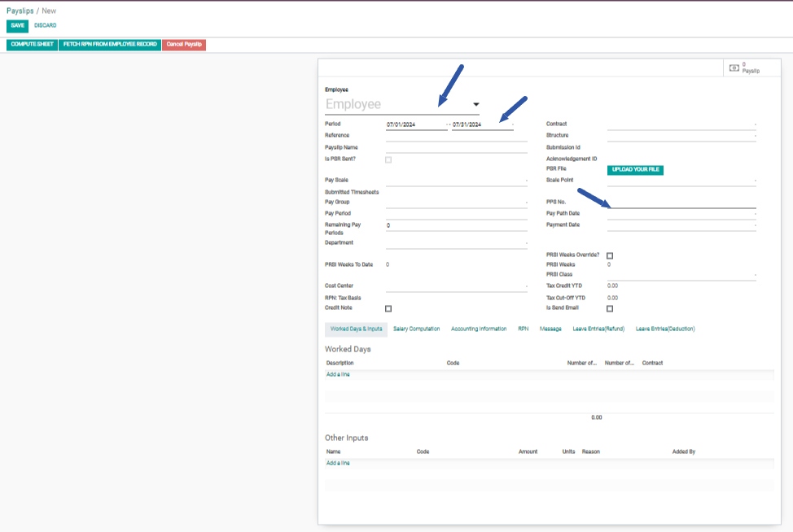
Task: Click FETCH RPN FROM EMPLOYEE RECORD button
Action: tap(110, 44)
